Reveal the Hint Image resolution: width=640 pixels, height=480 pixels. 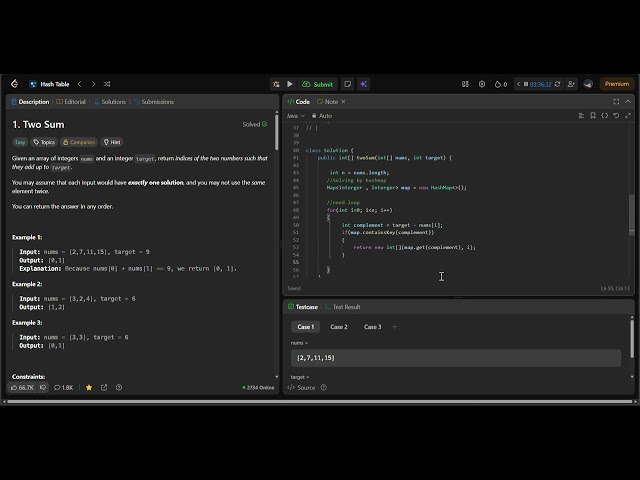coord(112,142)
